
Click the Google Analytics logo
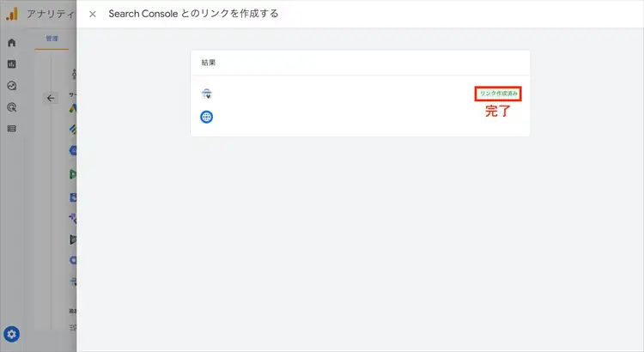click(12, 15)
